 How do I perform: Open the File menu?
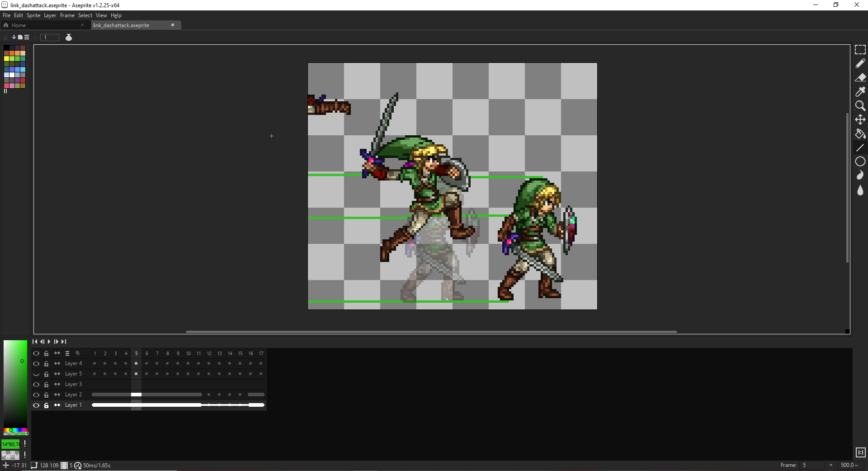[6, 15]
